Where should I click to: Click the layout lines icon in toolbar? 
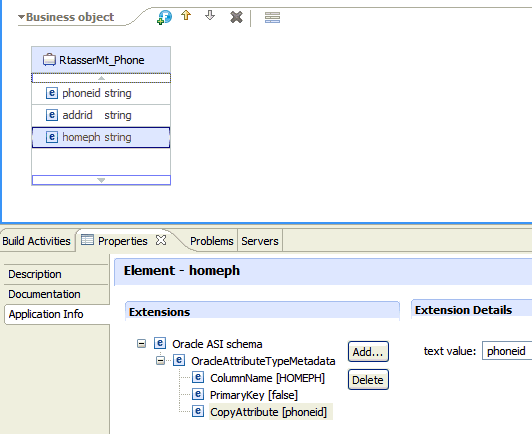click(272, 17)
